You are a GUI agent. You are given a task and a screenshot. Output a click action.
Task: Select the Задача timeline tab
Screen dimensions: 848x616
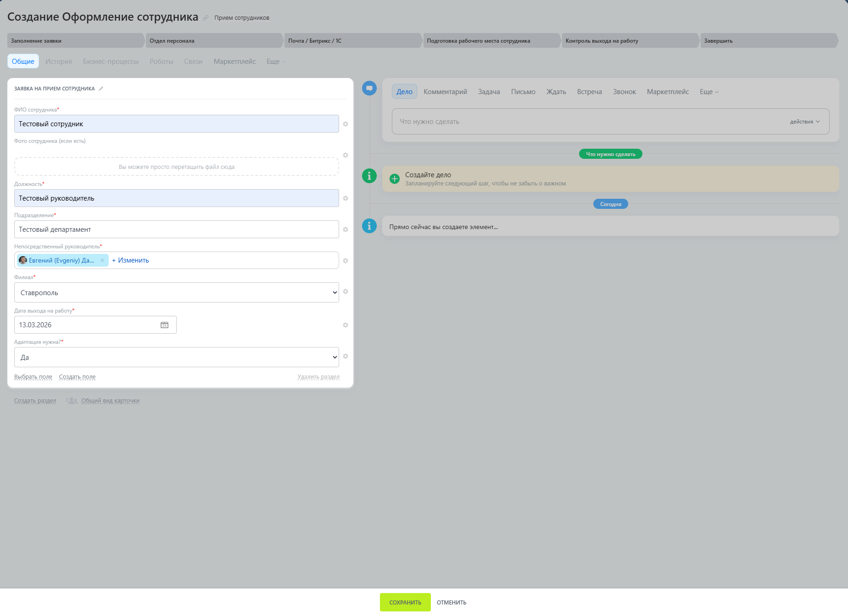coord(489,92)
